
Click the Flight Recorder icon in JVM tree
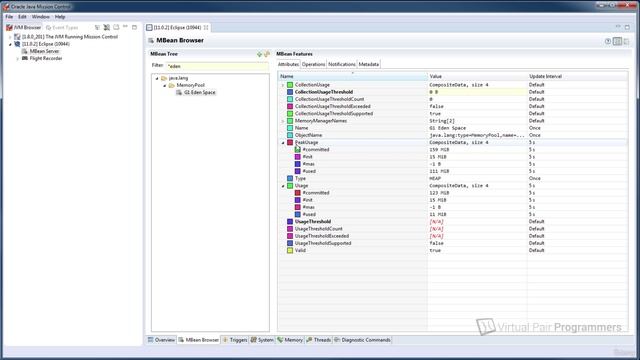coord(24,58)
